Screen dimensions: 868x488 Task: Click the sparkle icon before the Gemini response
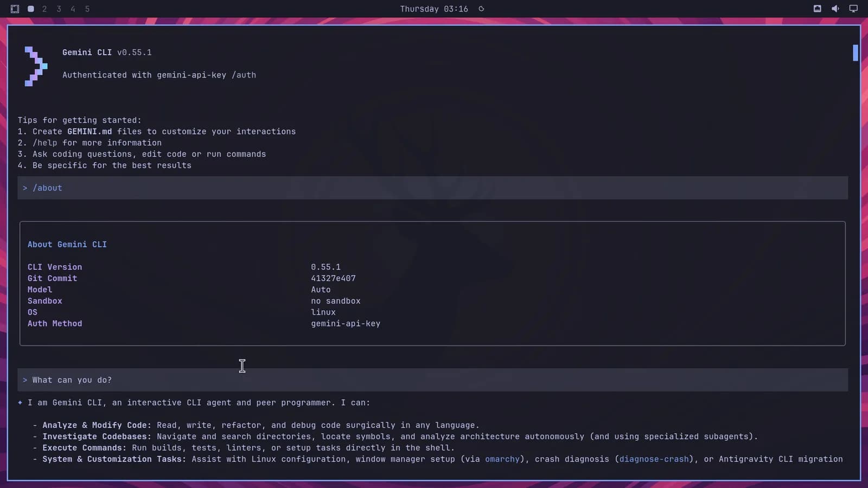coord(20,402)
